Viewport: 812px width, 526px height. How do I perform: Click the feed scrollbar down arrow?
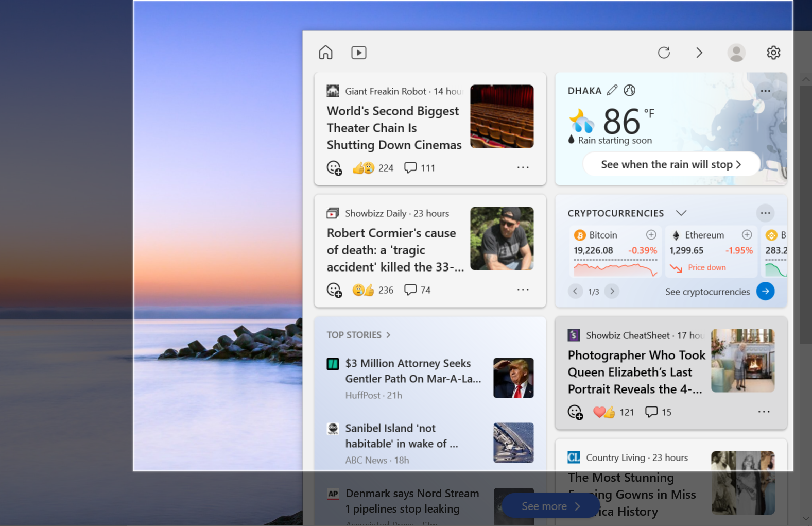point(806,519)
